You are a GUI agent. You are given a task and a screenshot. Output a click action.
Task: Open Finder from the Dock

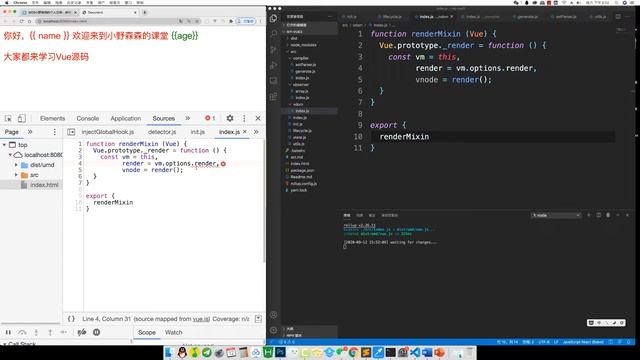pyautogui.click(x=169, y=352)
